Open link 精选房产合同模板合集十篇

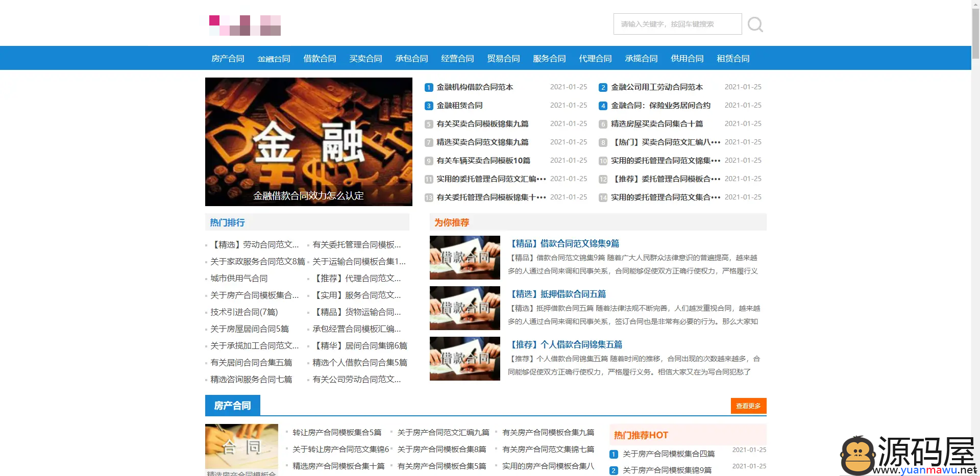[x=338, y=466]
